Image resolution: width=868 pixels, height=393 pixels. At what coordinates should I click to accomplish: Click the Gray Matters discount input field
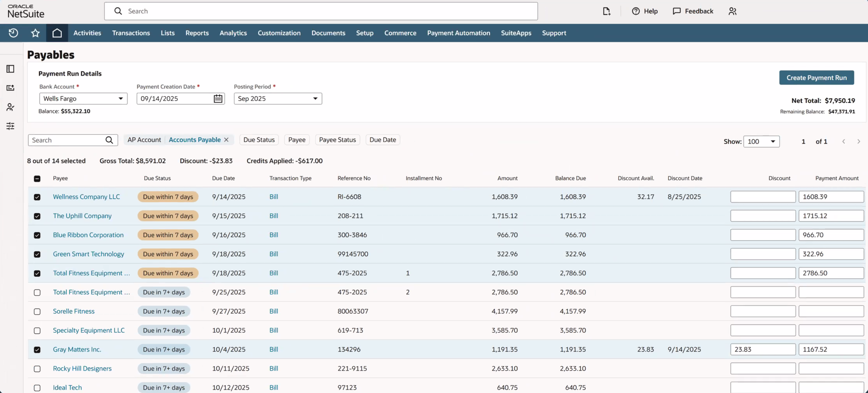[763, 349]
